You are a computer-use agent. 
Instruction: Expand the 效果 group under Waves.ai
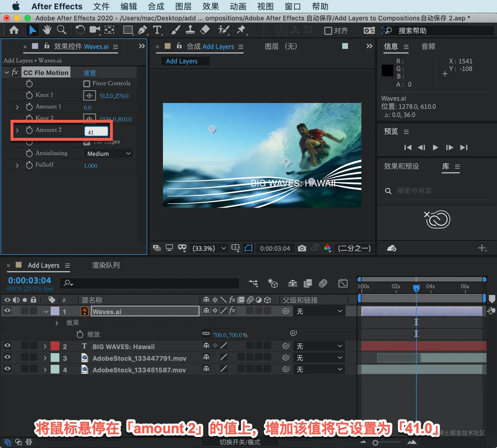57,323
